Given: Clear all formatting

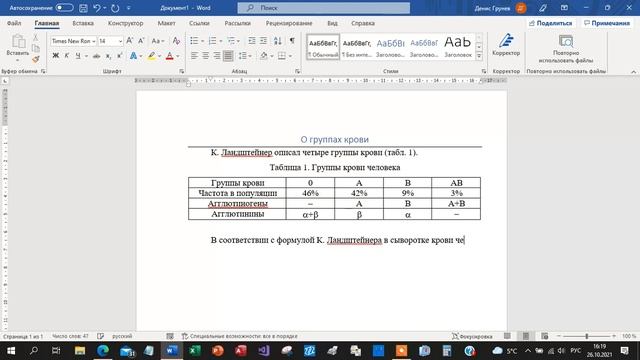Looking at the screenshot, I should pos(176,41).
